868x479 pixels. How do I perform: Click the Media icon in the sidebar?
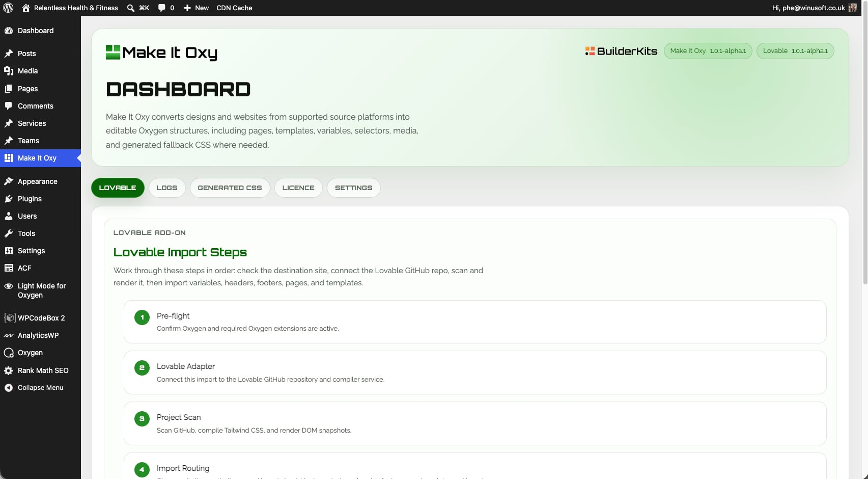click(9, 71)
